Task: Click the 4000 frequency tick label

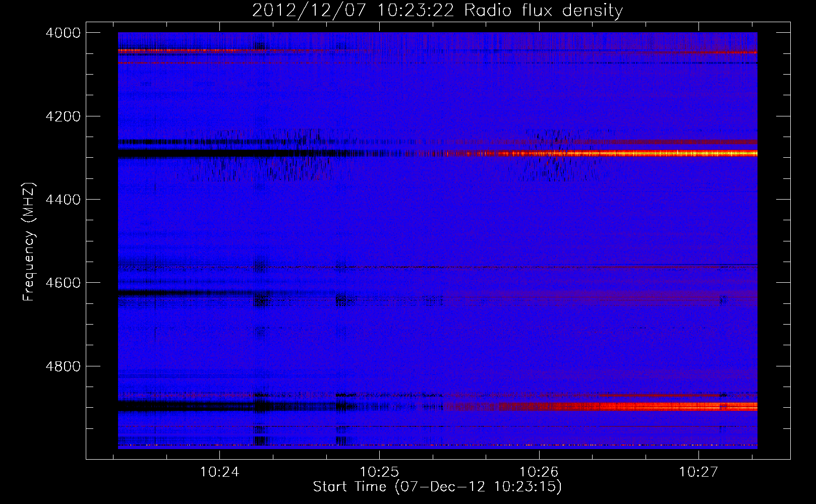Action: pos(63,33)
